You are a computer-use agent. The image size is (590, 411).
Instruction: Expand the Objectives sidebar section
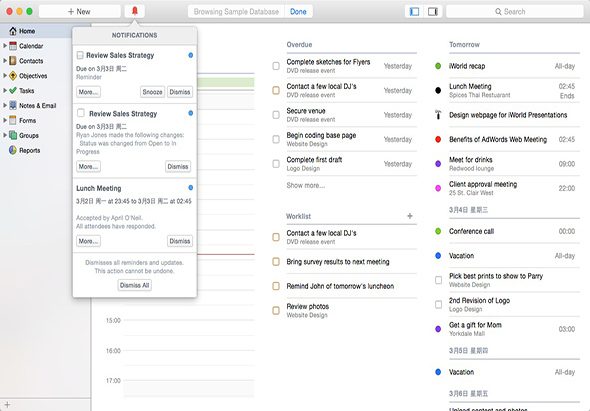pos(5,75)
